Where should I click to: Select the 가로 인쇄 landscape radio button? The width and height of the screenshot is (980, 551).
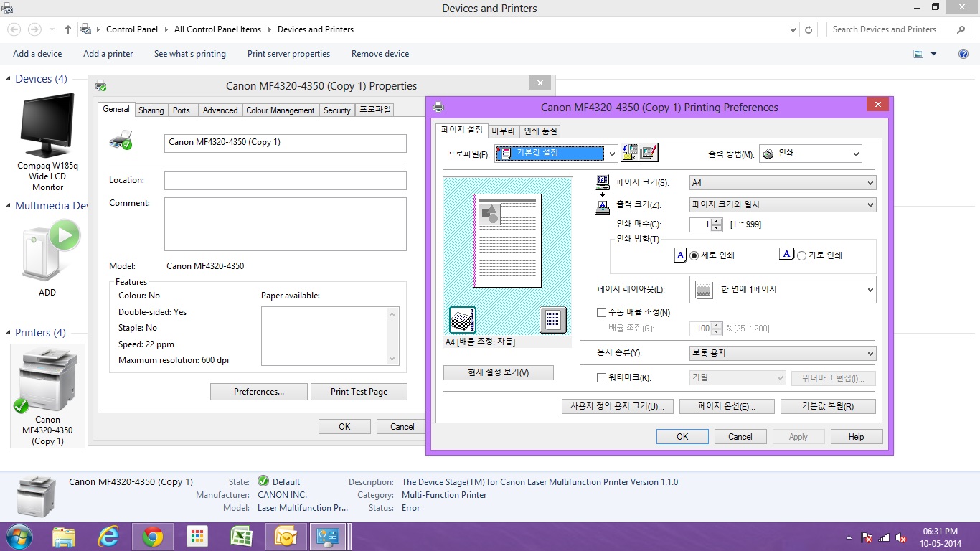pos(801,255)
